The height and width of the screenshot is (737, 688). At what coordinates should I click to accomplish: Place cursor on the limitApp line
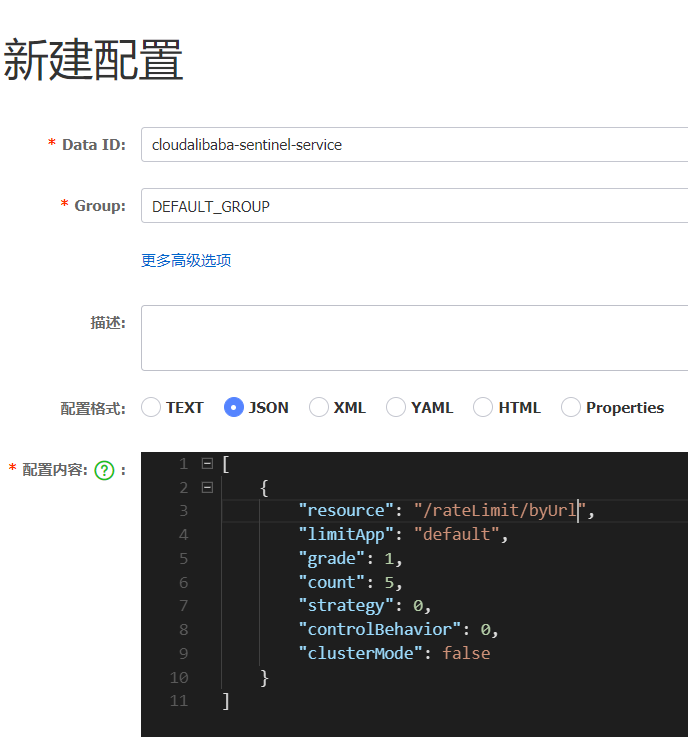point(403,534)
